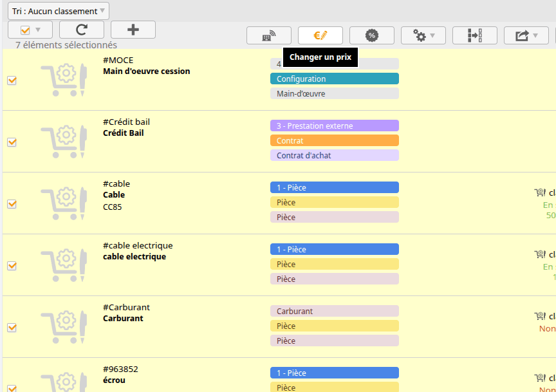
Task: Click the cart icon of #MOCE row
Action: pyautogui.click(x=64, y=80)
